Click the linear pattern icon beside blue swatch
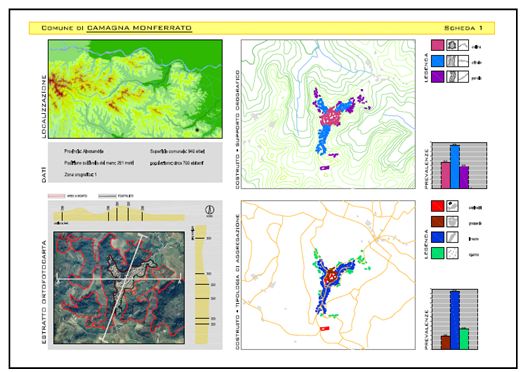520x372 pixels. [x=452, y=237]
